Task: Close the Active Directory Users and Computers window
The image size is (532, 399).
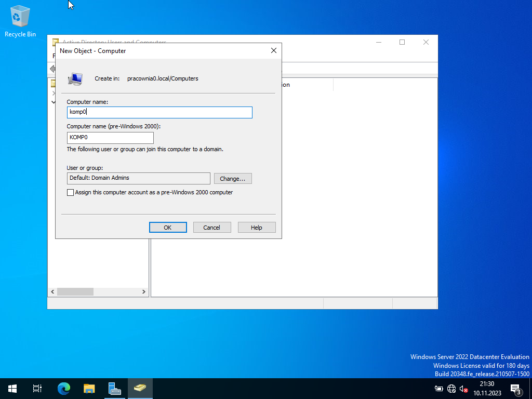Action: pyautogui.click(x=426, y=42)
